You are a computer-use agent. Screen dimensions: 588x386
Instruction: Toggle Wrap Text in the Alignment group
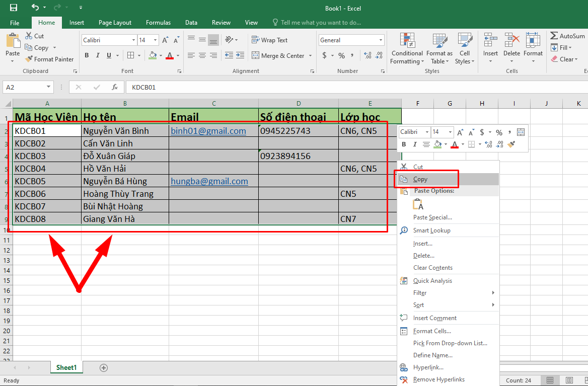pyautogui.click(x=269, y=40)
